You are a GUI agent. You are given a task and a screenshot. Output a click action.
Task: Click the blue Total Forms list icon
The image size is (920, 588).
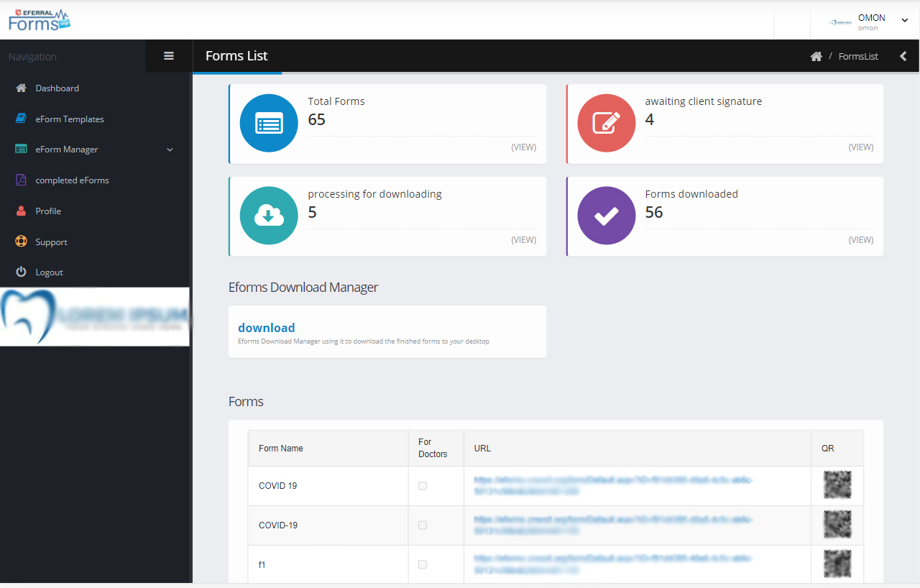point(269,123)
